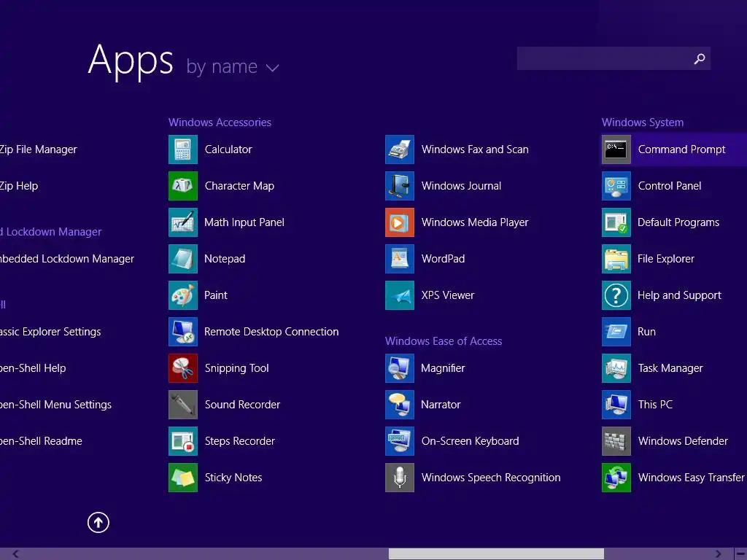Open Open-Shell Menu Settings entry

click(55, 404)
